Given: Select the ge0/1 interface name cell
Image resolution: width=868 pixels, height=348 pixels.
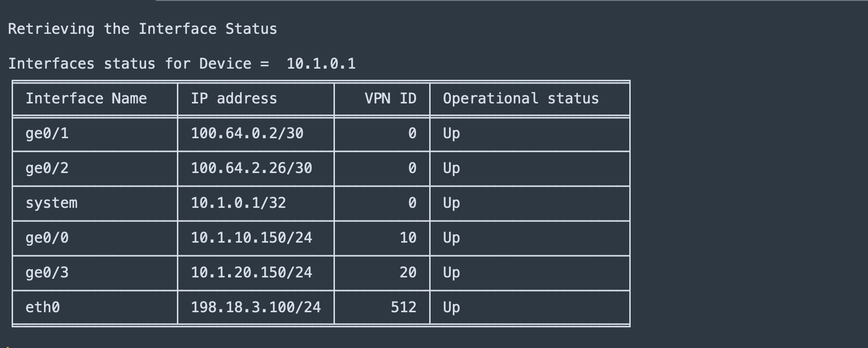Looking at the screenshot, I should tap(47, 133).
